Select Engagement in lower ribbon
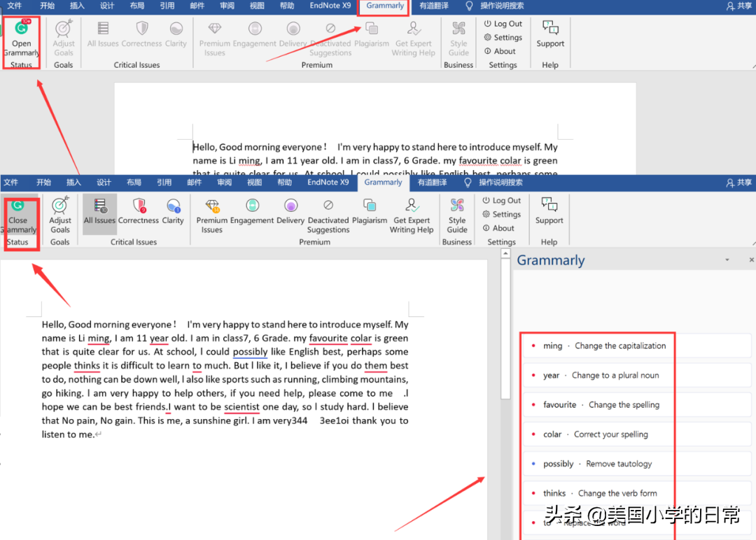The image size is (756, 540). 252,211
